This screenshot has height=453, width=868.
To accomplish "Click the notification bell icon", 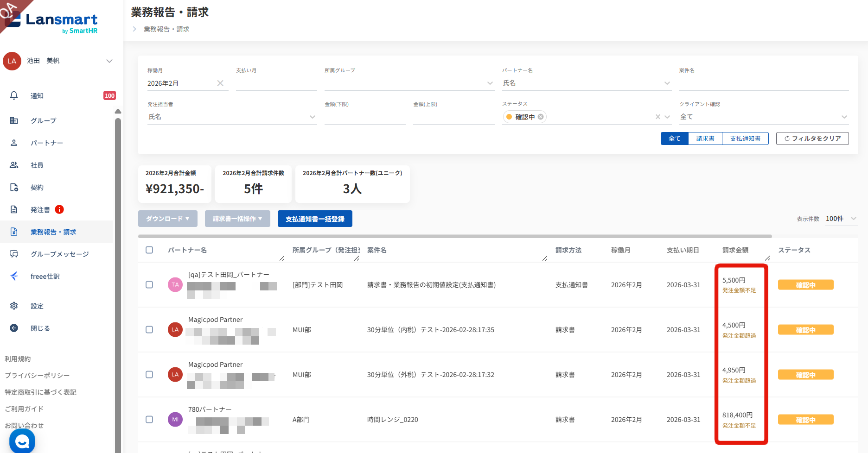I will (14, 95).
